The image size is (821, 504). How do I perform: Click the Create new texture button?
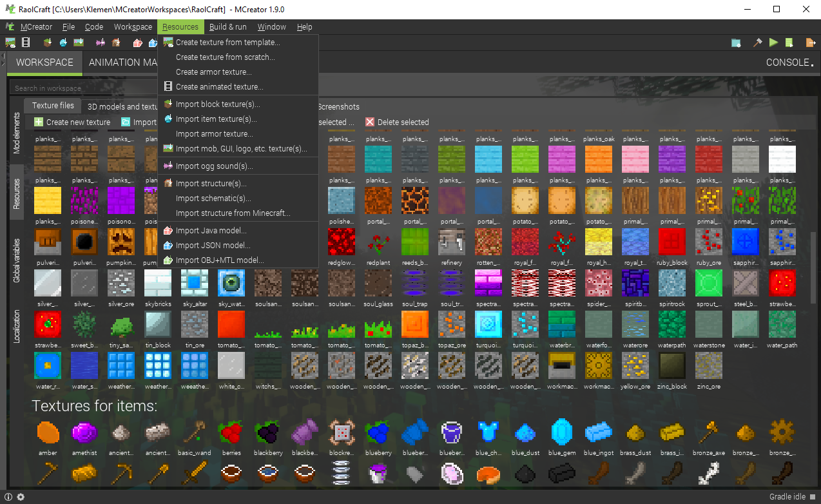[x=72, y=122]
